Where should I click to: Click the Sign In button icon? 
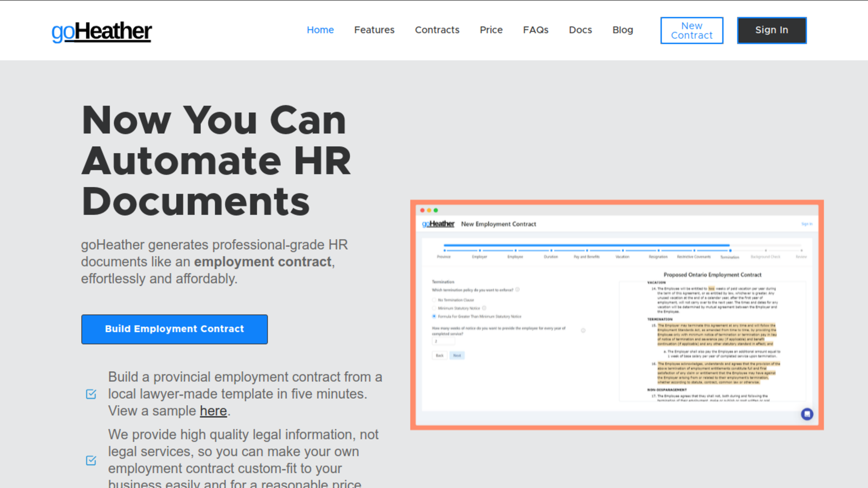coord(772,30)
